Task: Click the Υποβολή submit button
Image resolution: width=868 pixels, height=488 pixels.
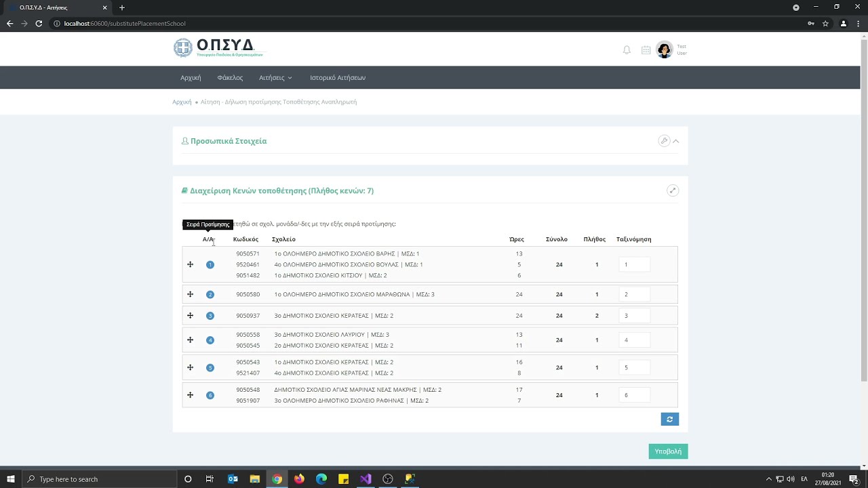Action: pos(668,451)
